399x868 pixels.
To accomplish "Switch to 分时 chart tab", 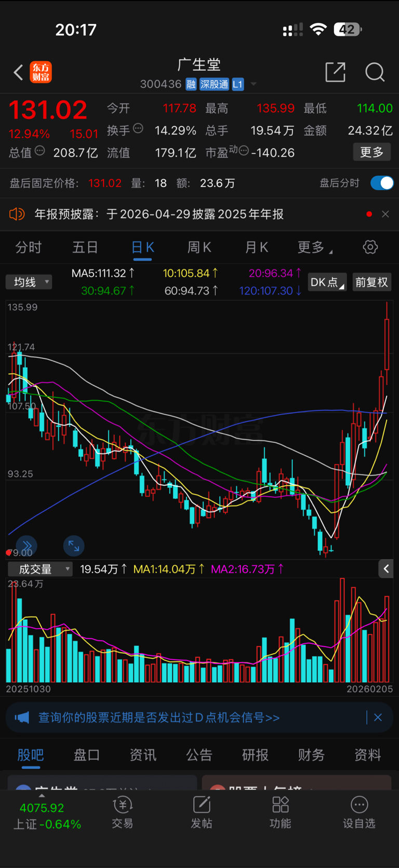I will pyautogui.click(x=28, y=248).
